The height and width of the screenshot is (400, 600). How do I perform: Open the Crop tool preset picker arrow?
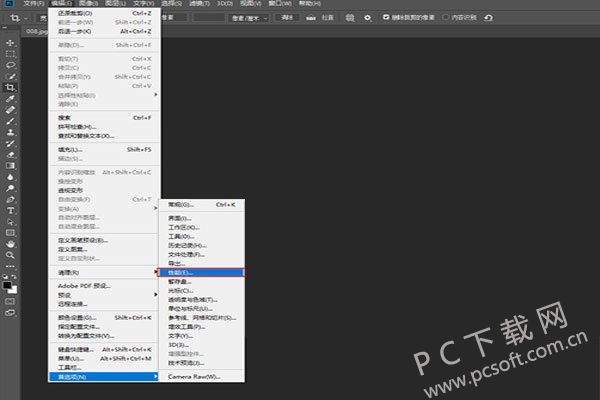pyautogui.click(x=26, y=18)
